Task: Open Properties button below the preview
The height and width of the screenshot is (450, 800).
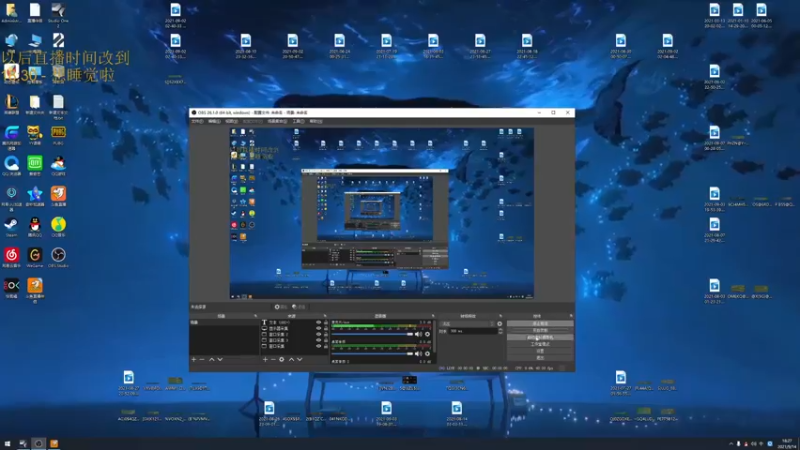Action: tap(281, 307)
